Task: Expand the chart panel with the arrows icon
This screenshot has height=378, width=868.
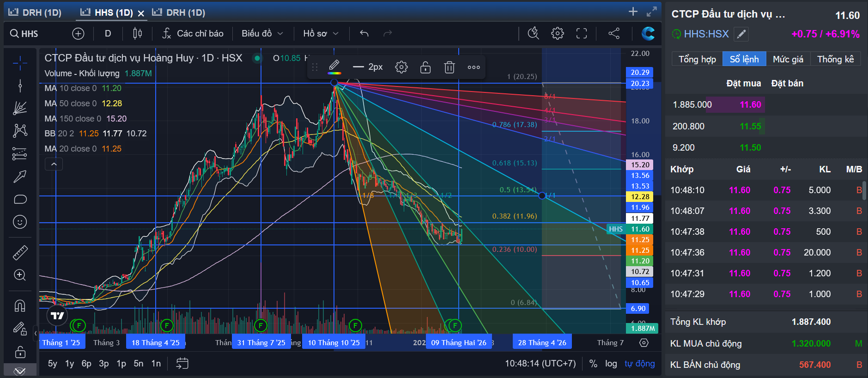Action: click(x=652, y=12)
